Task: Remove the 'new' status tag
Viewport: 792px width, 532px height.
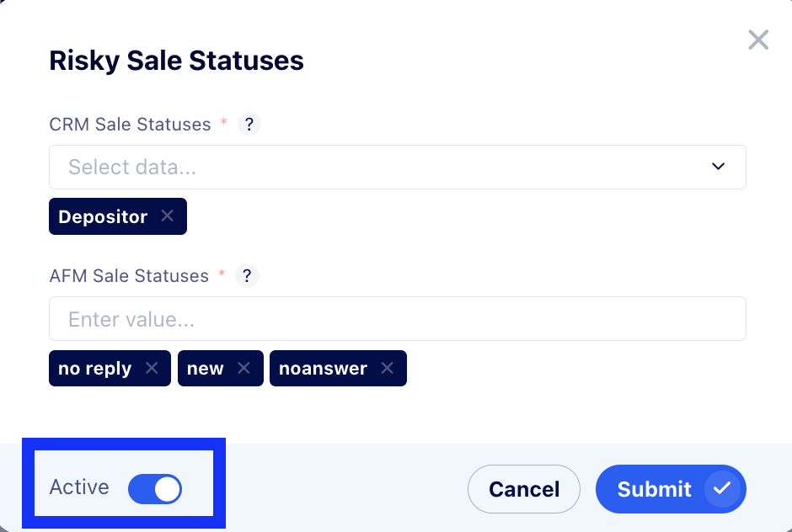Action: (243, 368)
